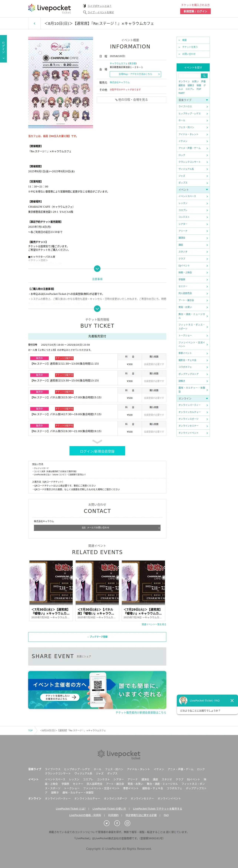238x868 pixels.
Task: Open the 会場Map・アクセス方法はこちら link
Action: click(x=135, y=74)
